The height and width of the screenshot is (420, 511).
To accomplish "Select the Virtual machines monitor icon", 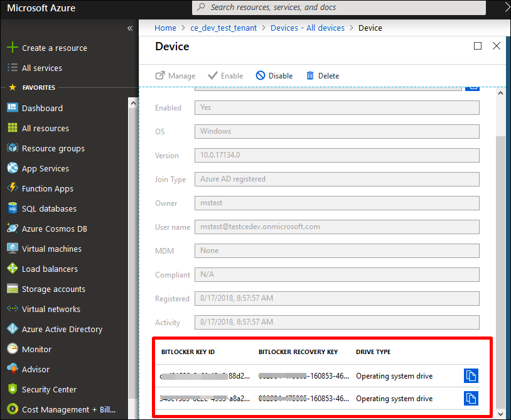I will [x=13, y=248].
